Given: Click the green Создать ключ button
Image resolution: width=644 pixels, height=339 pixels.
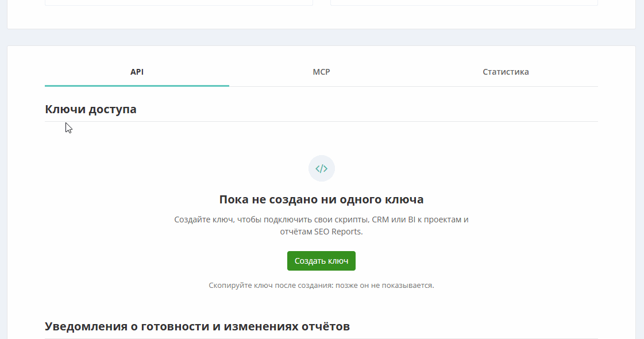Looking at the screenshot, I should point(321,261).
